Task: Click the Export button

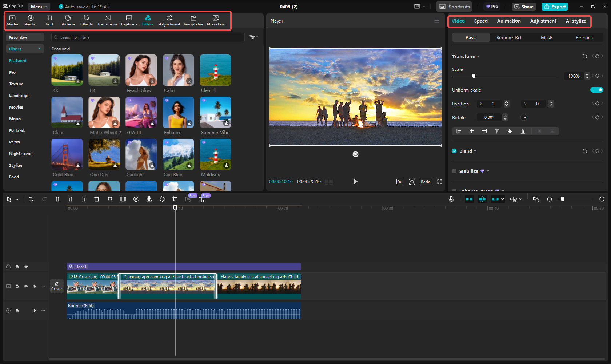Action: coord(555,7)
